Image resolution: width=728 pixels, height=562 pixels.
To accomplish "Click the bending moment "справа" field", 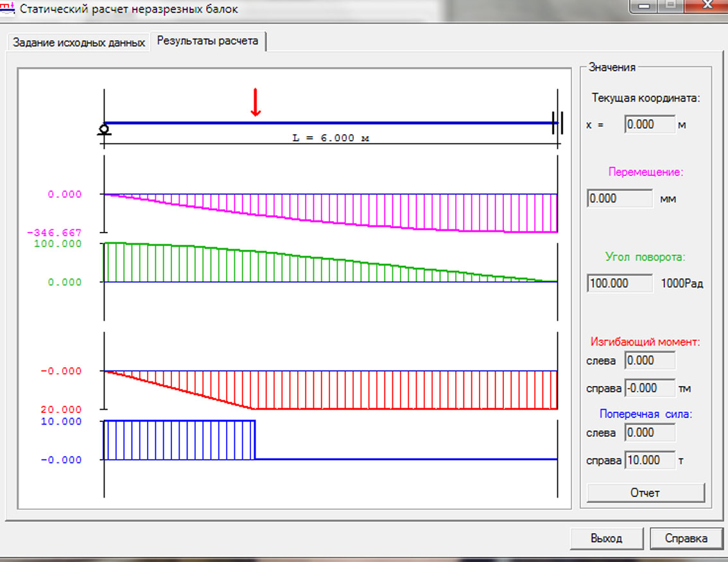I will click(x=649, y=388).
